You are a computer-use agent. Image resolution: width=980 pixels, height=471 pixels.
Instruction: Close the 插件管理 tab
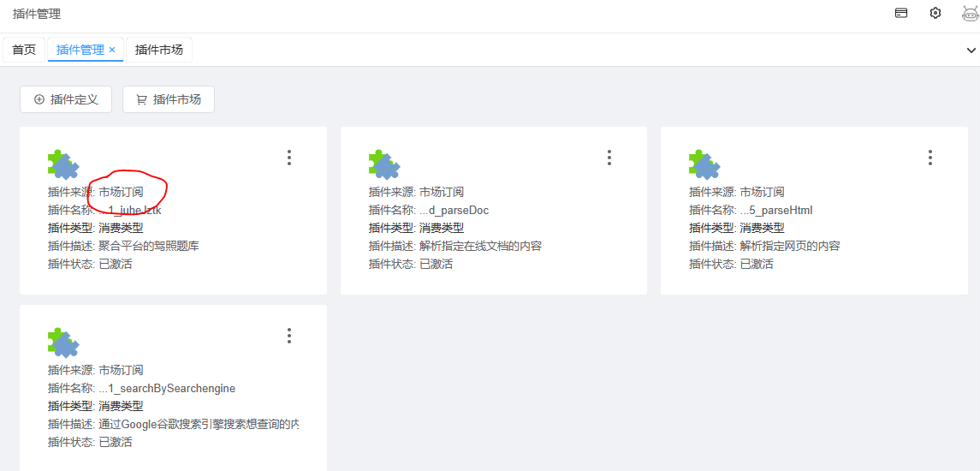point(112,50)
